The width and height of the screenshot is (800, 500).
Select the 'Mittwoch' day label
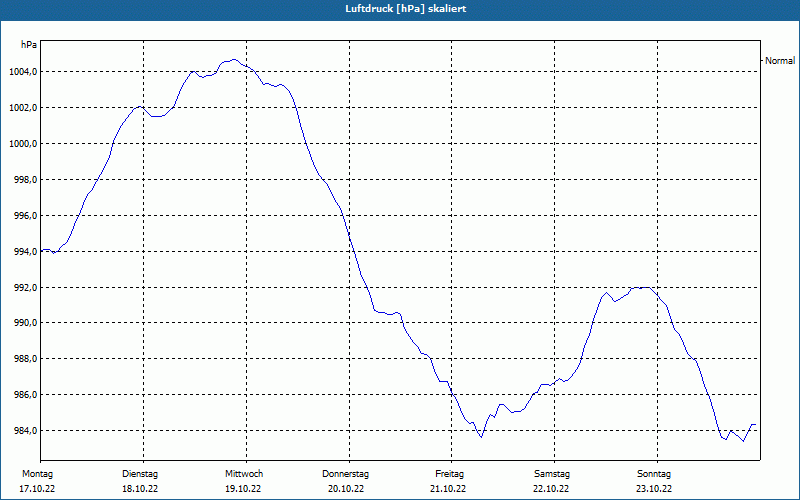[x=244, y=474]
